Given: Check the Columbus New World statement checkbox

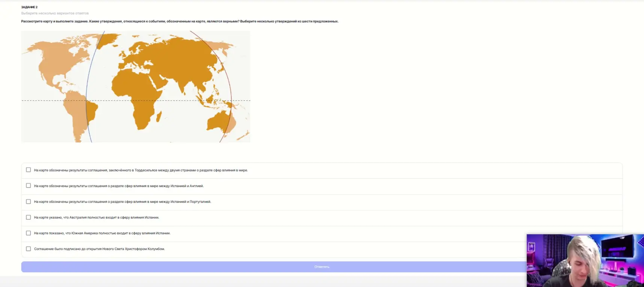Looking at the screenshot, I should (x=28, y=249).
